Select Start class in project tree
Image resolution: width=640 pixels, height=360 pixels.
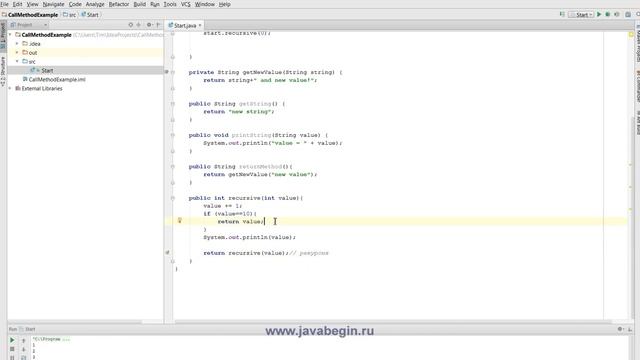85,71
